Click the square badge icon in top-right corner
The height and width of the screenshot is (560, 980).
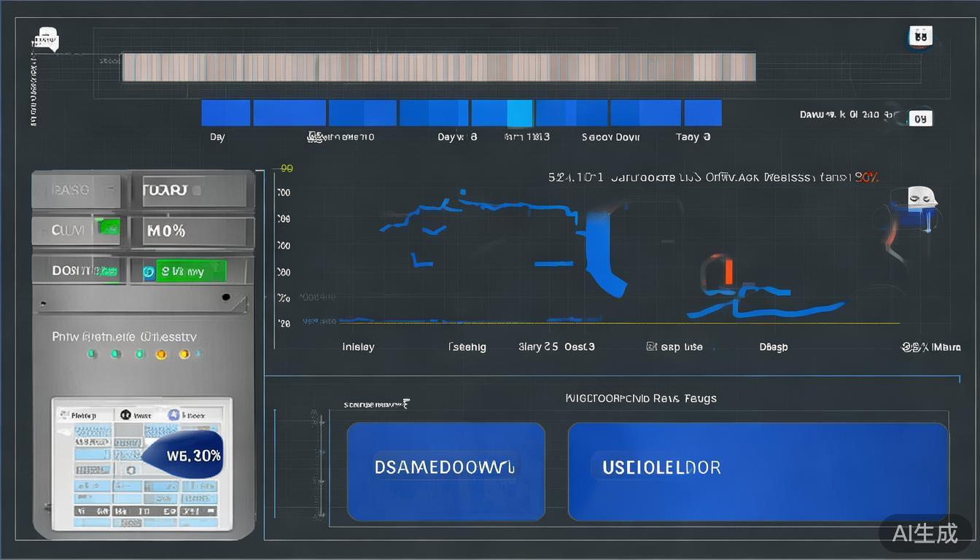pyautogui.click(x=920, y=36)
